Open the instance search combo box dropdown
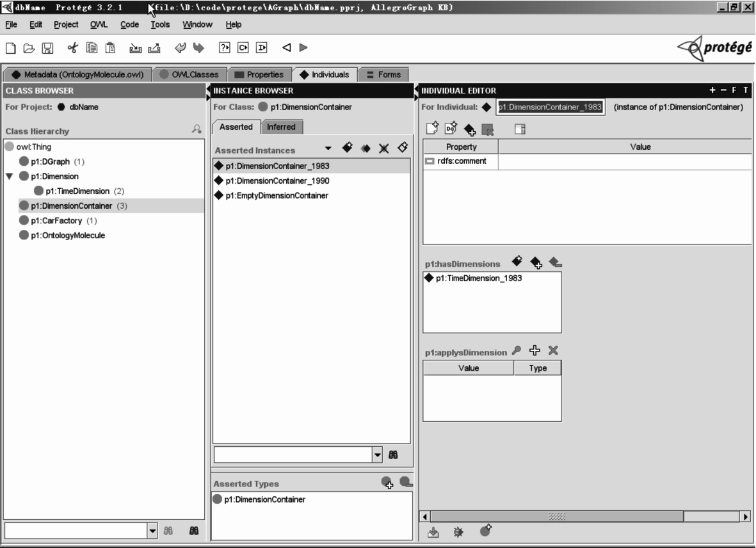This screenshot has width=756, height=548. pos(377,455)
